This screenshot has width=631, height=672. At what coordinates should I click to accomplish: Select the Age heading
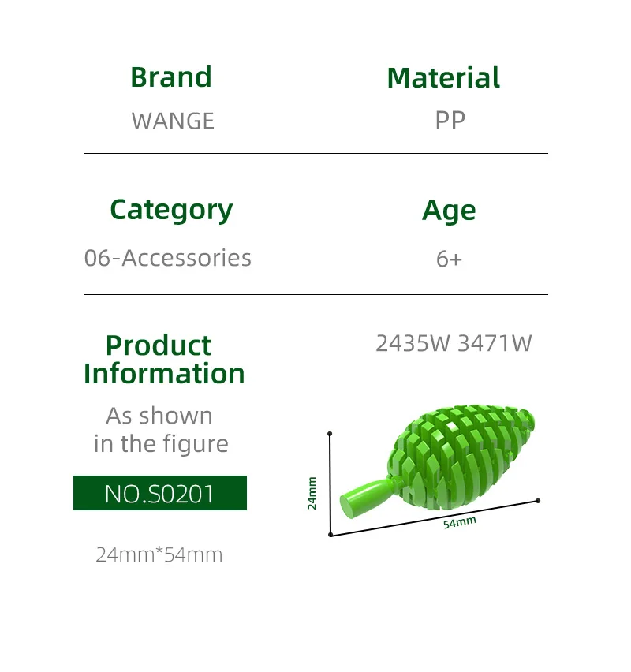449,211
